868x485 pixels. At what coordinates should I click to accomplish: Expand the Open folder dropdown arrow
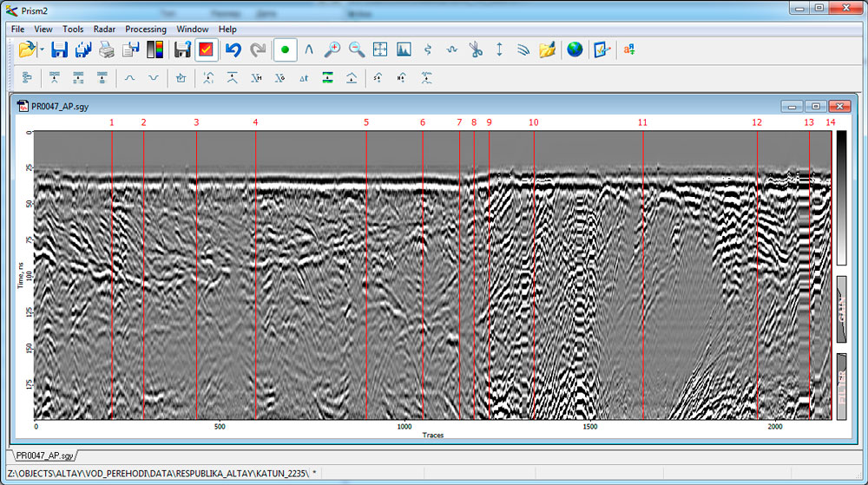pos(42,50)
